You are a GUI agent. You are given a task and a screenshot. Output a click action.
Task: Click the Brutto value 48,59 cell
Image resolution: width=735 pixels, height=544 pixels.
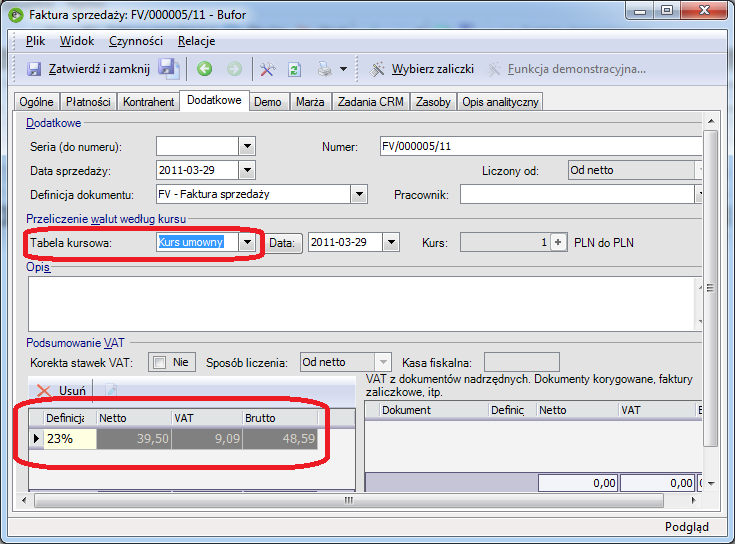click(x=280, y=439)
